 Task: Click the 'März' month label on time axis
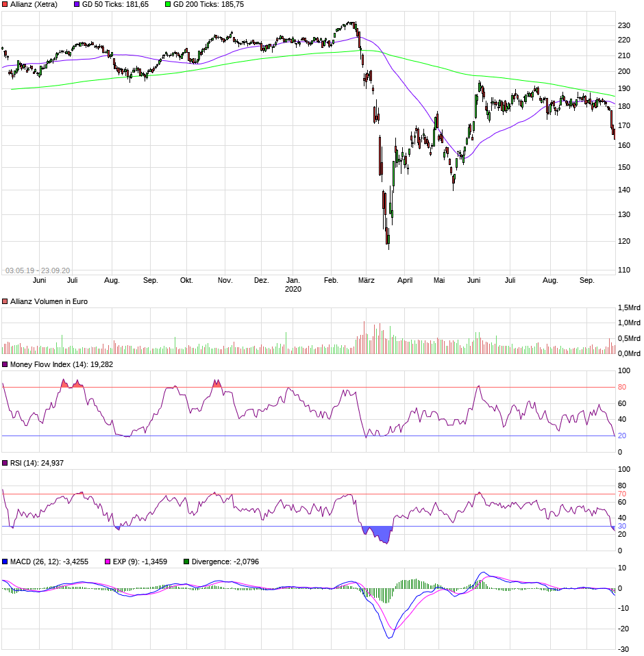point(366,280)
